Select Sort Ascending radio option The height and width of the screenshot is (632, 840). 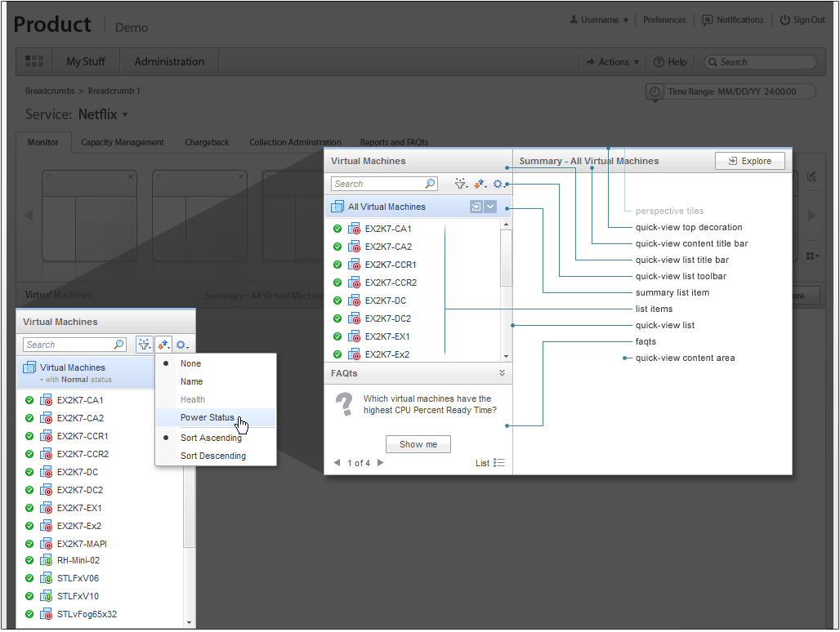click(211, 438)
